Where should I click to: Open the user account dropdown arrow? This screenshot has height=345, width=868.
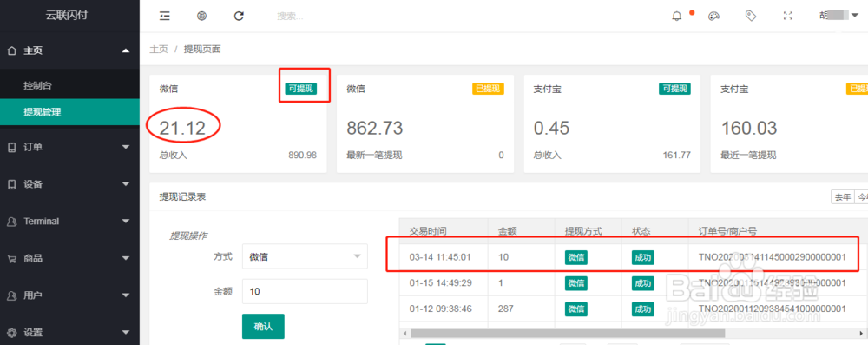click(854, 17)
